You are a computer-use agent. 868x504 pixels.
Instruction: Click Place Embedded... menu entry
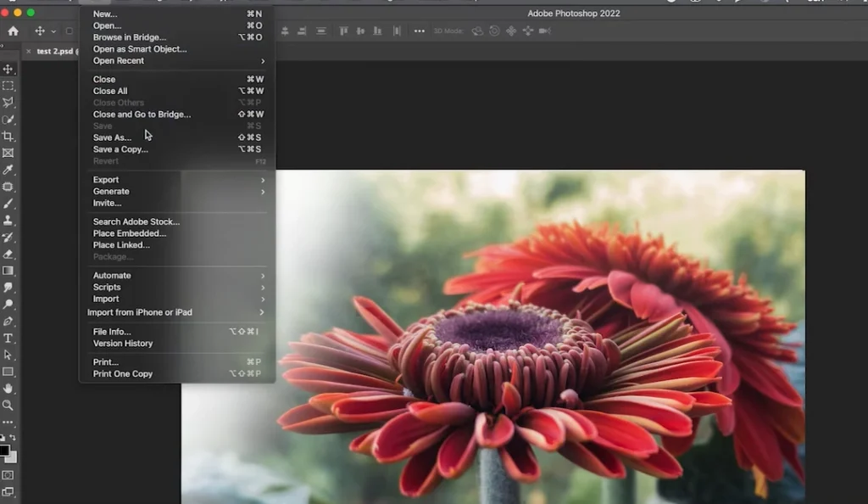tap(130, 233)
